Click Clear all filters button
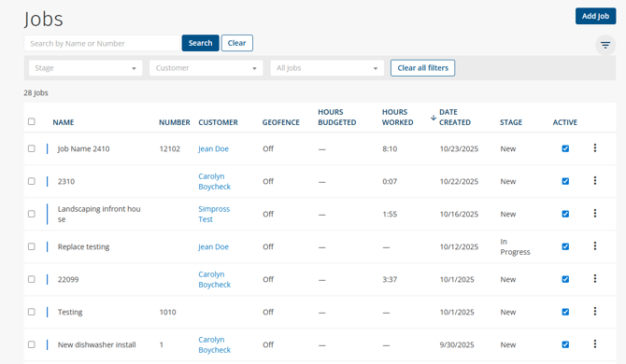Viewport: 626px width, 364px height. coord(422,68)
